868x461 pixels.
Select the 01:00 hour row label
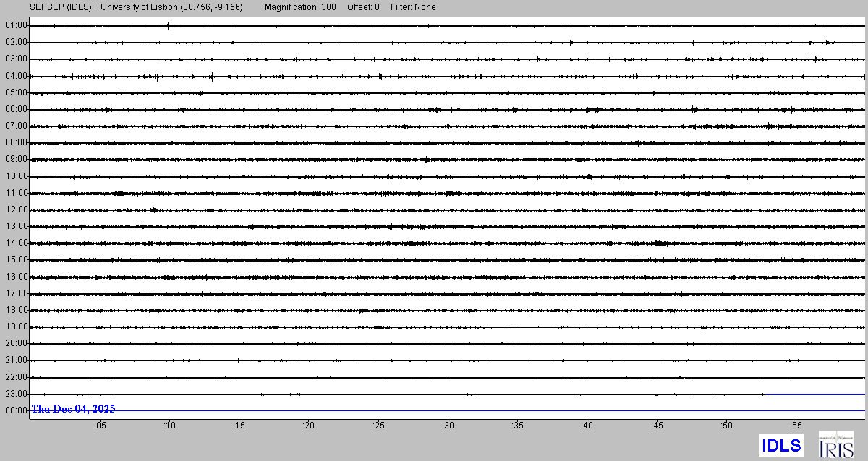coord(16,25)
